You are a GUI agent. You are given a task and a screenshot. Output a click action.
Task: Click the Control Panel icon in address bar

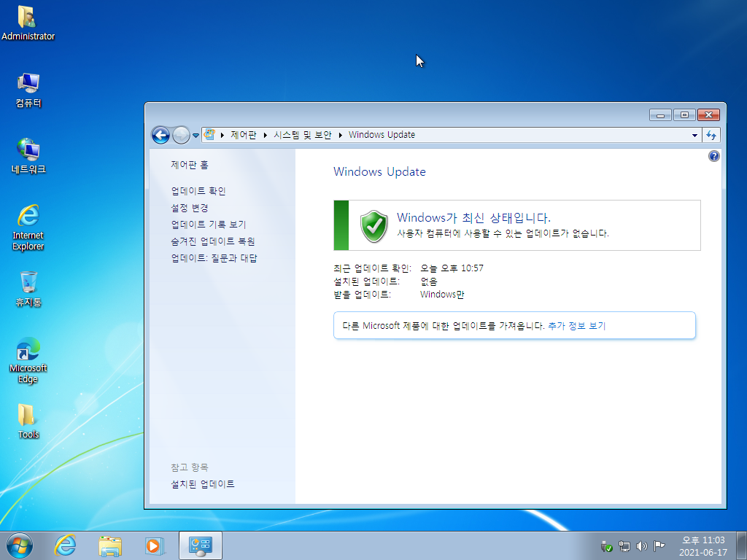pyautogui.click(x=209, y=135)
